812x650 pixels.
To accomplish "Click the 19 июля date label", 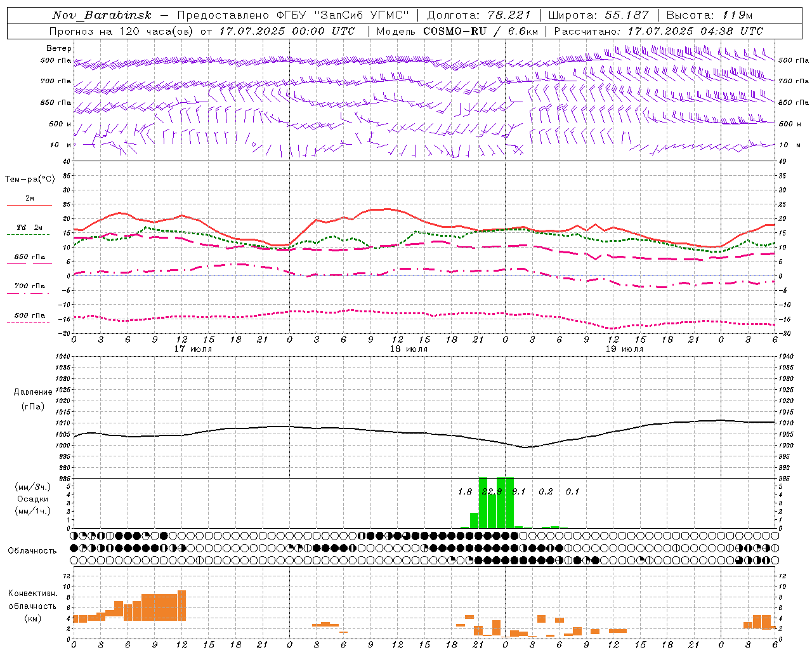I will click(624, 348).
